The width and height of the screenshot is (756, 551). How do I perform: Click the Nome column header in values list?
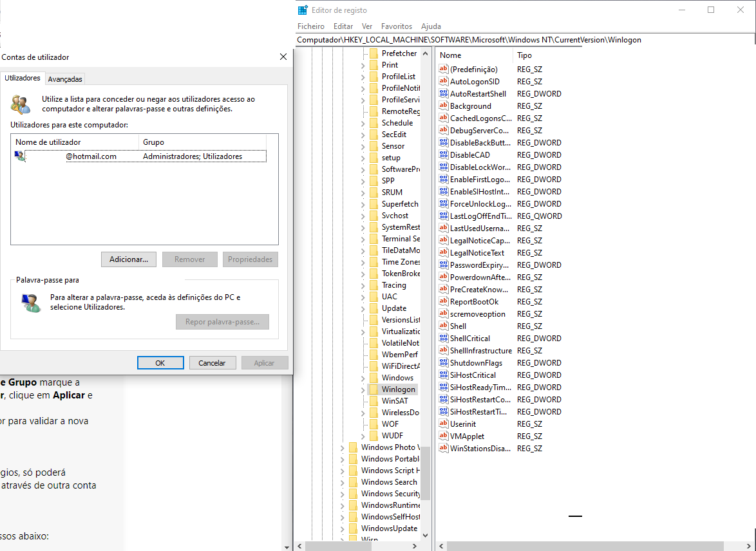475,55
